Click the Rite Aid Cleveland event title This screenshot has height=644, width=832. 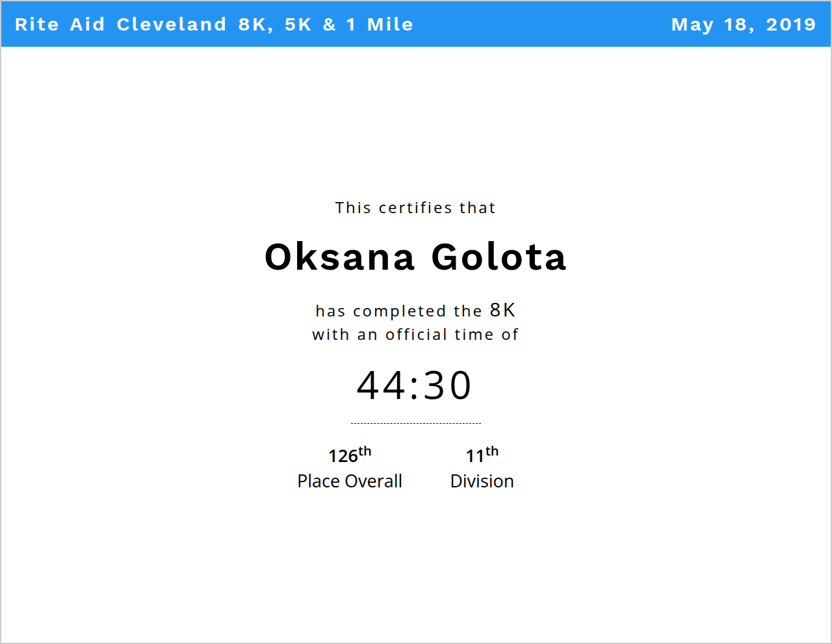(214, 25)
